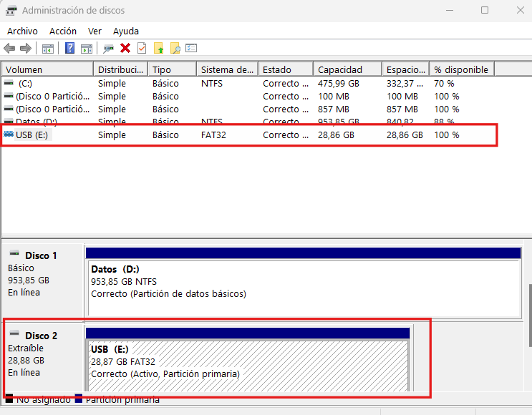
Task: Click the rescan disks drive icon
Action: coord(109,49)
